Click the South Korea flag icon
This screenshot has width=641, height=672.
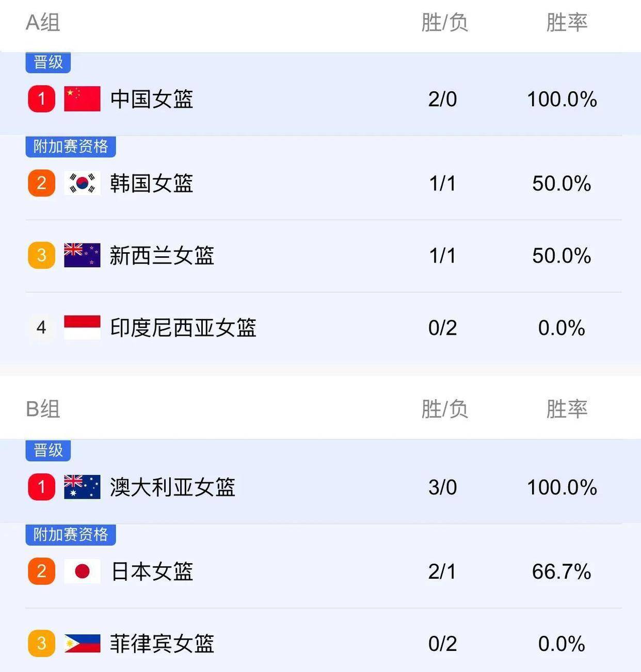82,183
